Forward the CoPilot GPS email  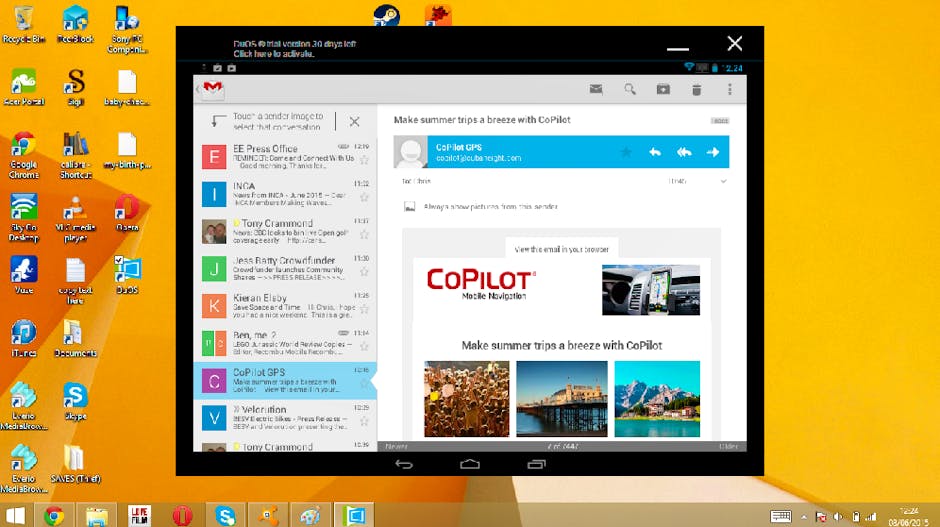coord(713,152)
